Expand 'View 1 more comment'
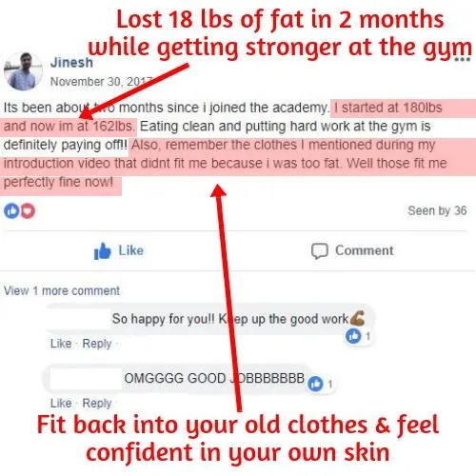The height and width of the screenshot is (476, 476). pos(62,290)
